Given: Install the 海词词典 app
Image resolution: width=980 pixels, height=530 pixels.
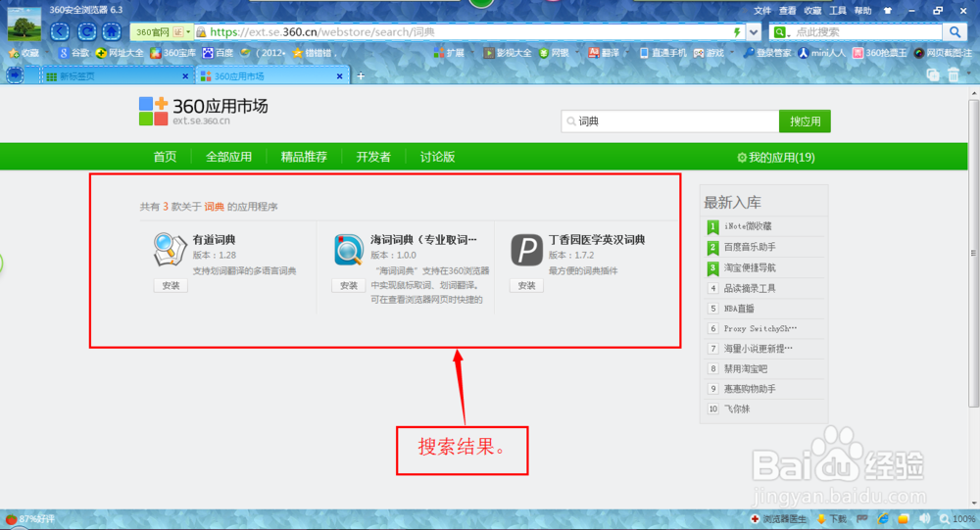Looking at the screenshot, I should (349, 286).
